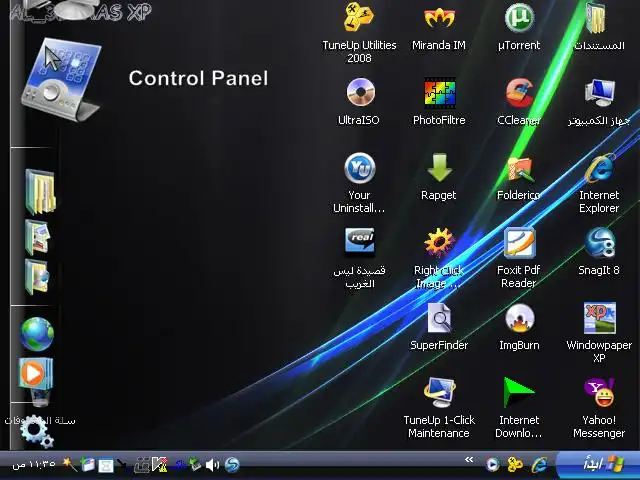
Task: Open ImgBurn from the desktop
Action: click(x=519, y=318)
